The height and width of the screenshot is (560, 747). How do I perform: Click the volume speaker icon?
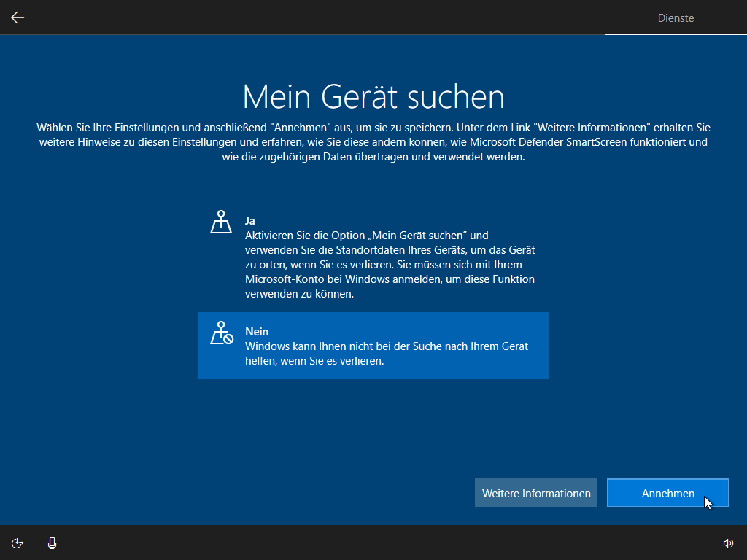727,542
